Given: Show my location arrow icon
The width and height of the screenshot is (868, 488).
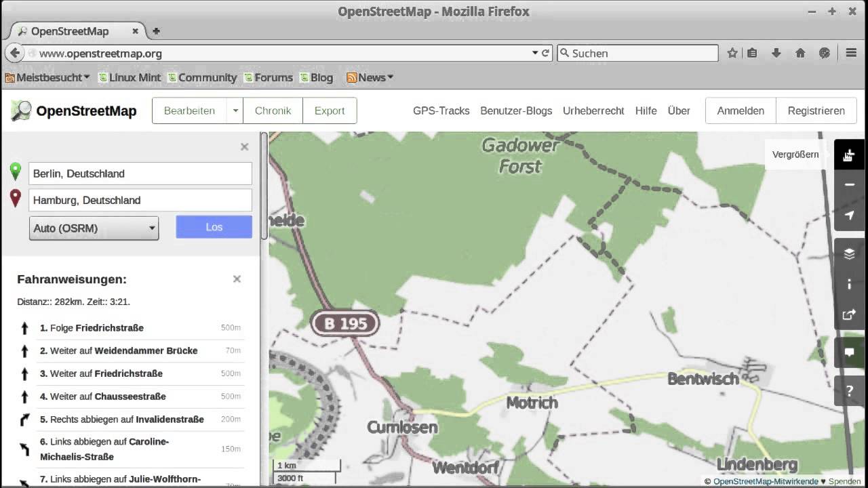Looking at the screenshot, I should coord(850,215).
